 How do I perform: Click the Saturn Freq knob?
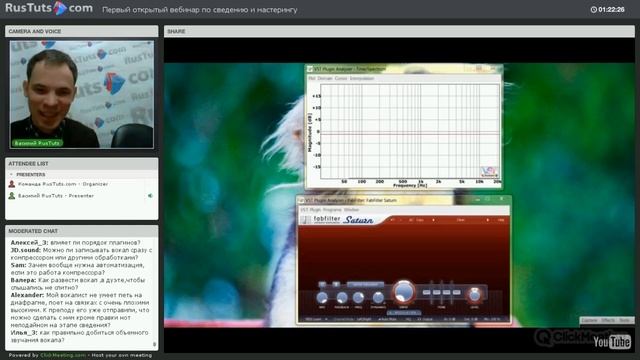tap(358, 298)
